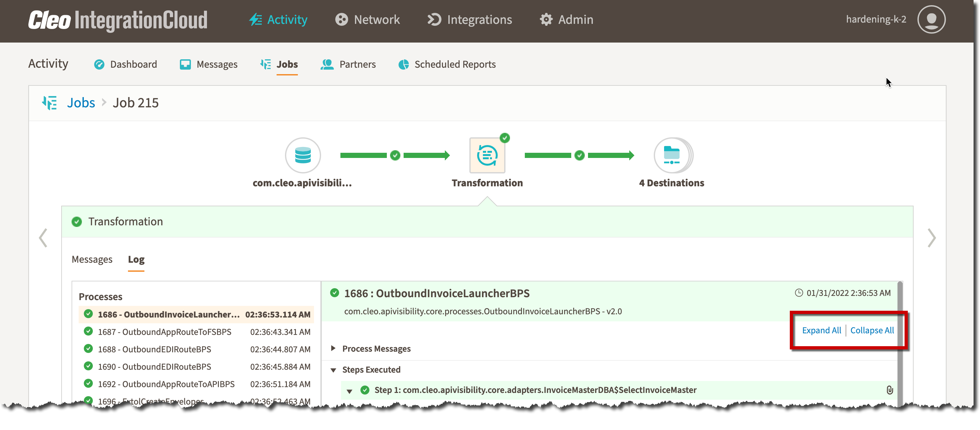Select process 1692 OutboundAppRouteToAPIBPS
This screenshot has width=980, height=430.
click(166, 384)
